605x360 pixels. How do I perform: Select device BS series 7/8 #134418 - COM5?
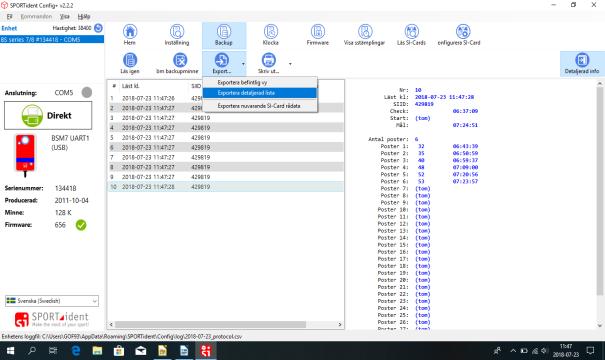coord(52,39)
